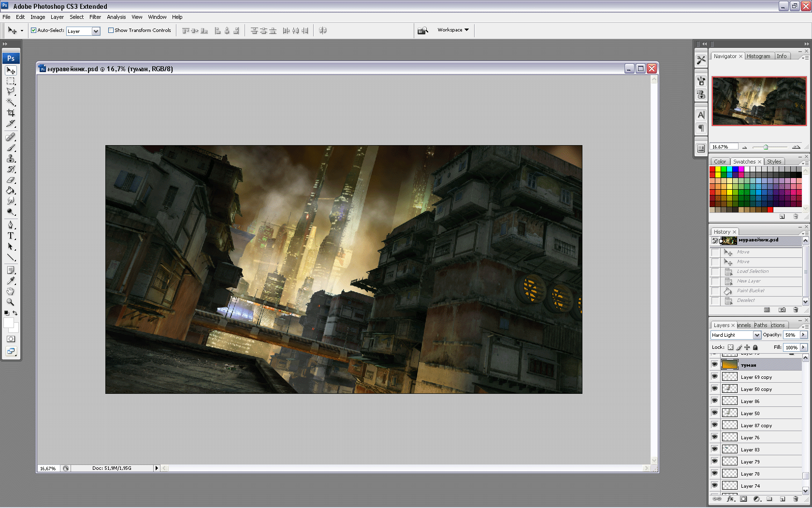
Task: Click the Navigator zoom slider
Action: 766,147
